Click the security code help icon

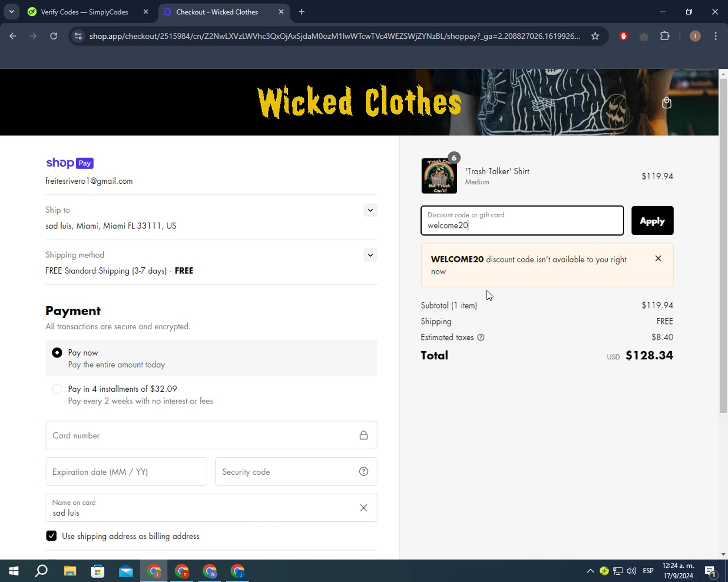(x=364, y=471)
